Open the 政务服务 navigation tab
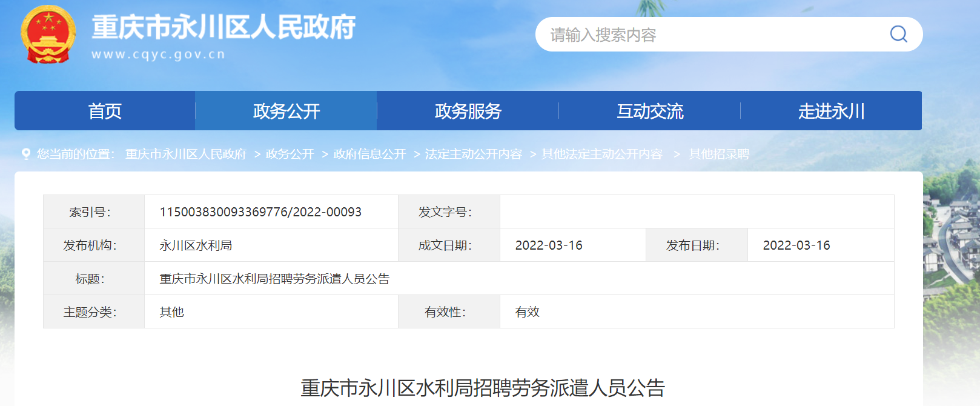Viewport: 980px width, 406px height. tap(468, 111)
